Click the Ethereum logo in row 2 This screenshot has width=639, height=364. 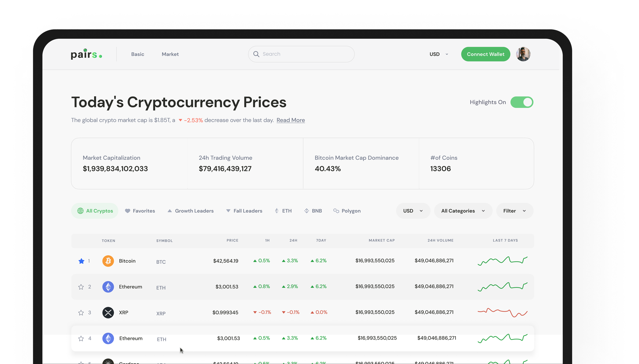[x=108, y=287]
